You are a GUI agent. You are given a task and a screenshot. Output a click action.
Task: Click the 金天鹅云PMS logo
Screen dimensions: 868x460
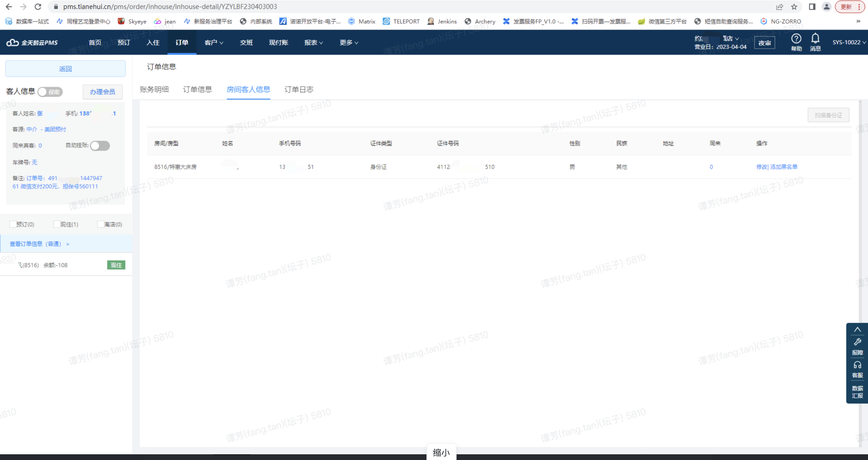point(32,43)
